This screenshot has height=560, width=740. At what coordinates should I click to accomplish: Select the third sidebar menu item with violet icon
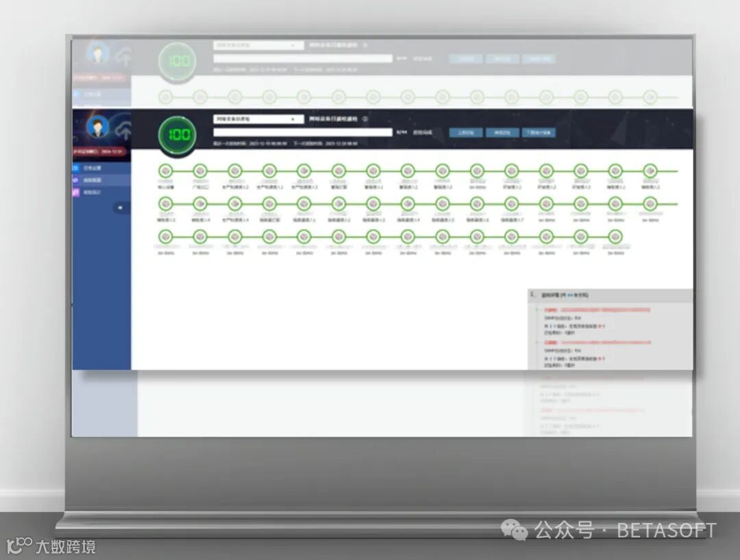click(x=101, y=192)
